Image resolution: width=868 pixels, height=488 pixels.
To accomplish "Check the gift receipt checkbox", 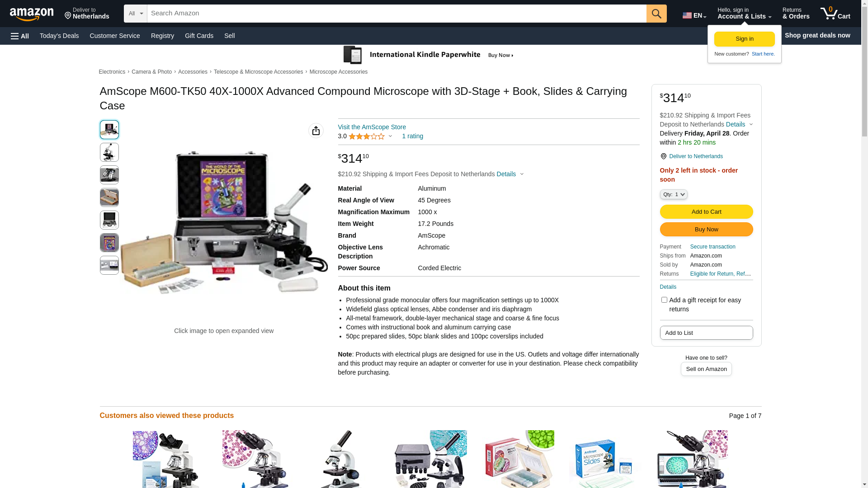I will pyautogui.click(x=664, y=300).
